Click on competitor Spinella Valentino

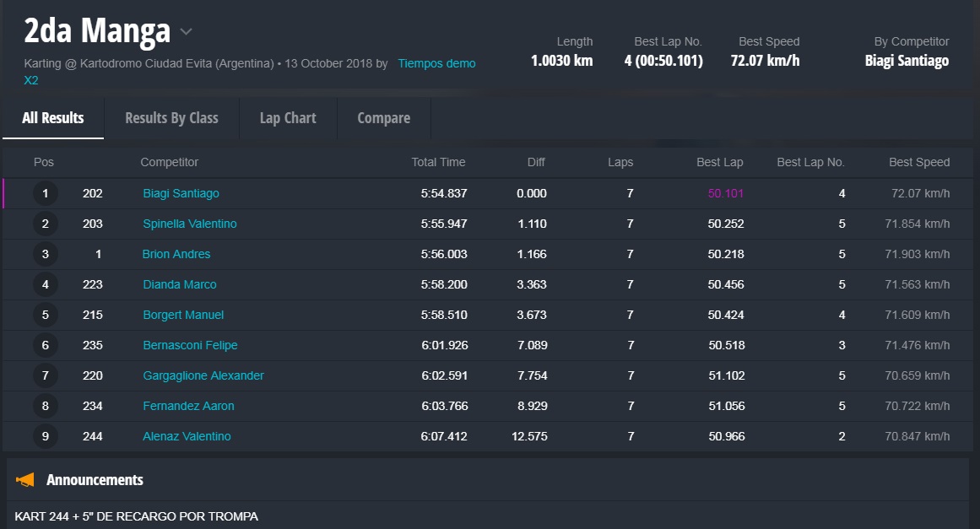[189, 224]
